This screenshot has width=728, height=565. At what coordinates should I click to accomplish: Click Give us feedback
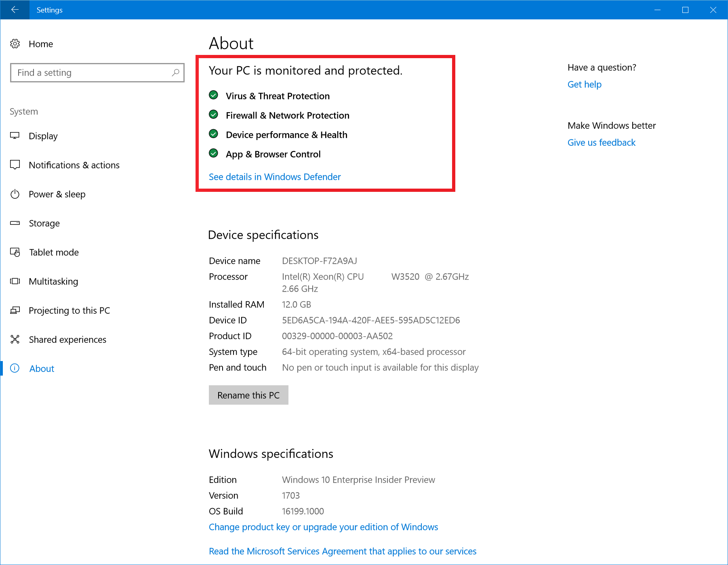click(x=601, y=142)
